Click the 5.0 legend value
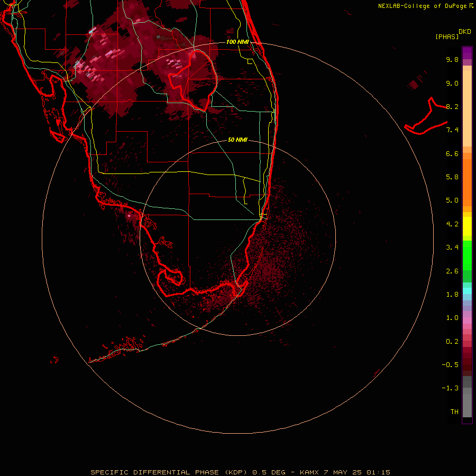 coord(452,200)
